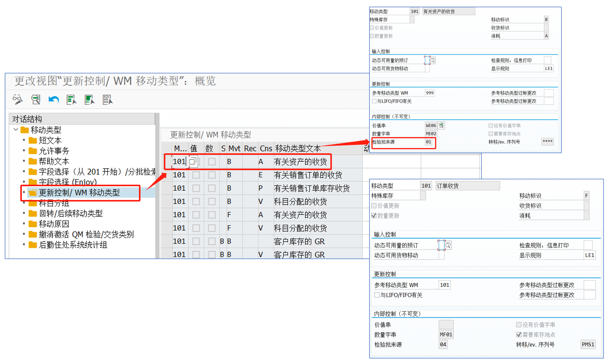Select the 字段选择 (Enjoy) tree node
Image resolution: width=609 pixels, height=364 pixels.
click(68, 182)
